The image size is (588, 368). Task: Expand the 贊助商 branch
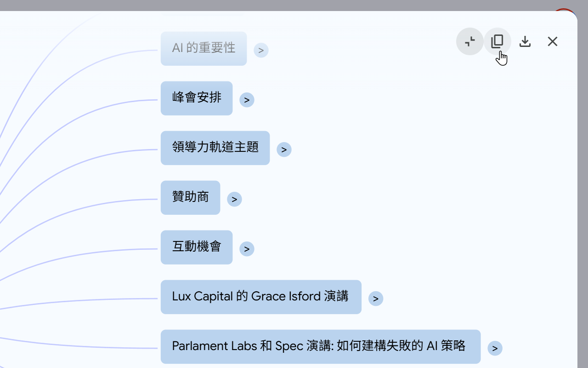(x=234, y=199)
